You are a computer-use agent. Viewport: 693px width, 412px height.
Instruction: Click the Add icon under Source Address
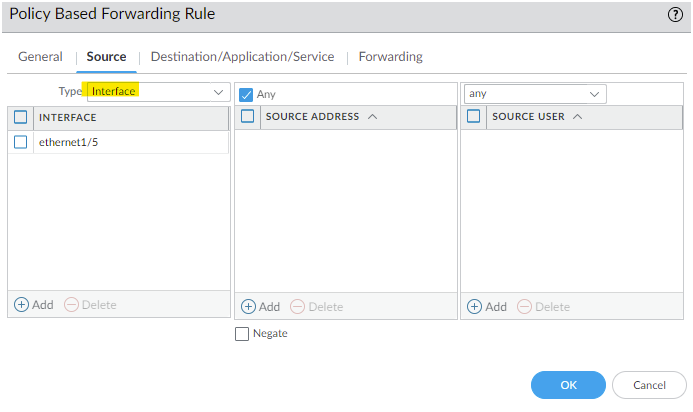coord(249,306)
